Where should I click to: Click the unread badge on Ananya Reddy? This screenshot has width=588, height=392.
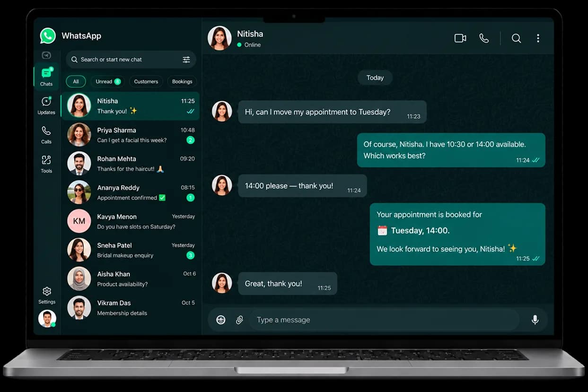pos(190,198)
